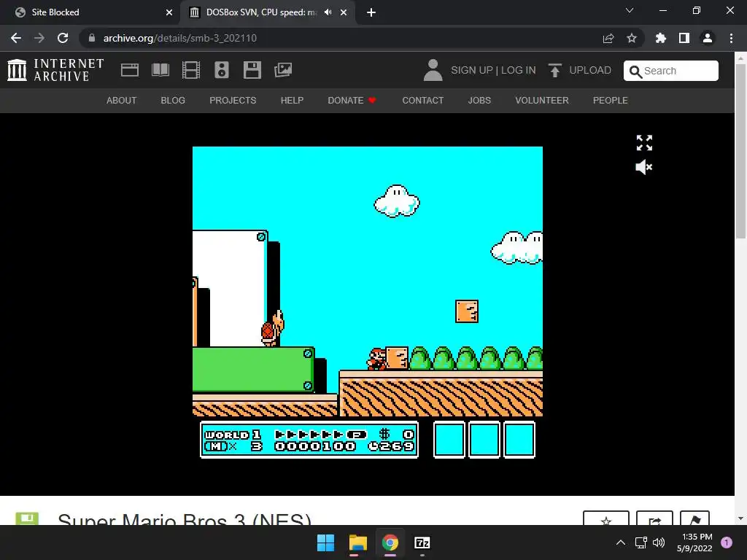Reload the archive.org page
This screenshot has height=560, width=747.
point(63,38)
